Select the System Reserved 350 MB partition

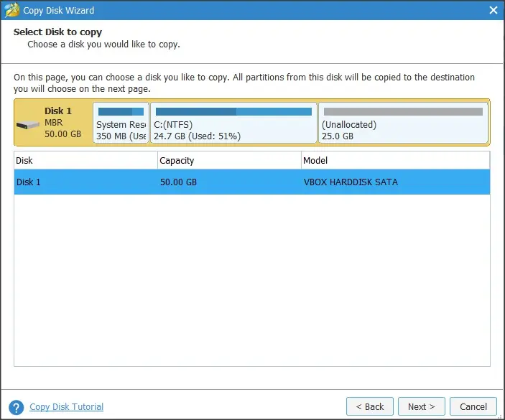(121, 122)
